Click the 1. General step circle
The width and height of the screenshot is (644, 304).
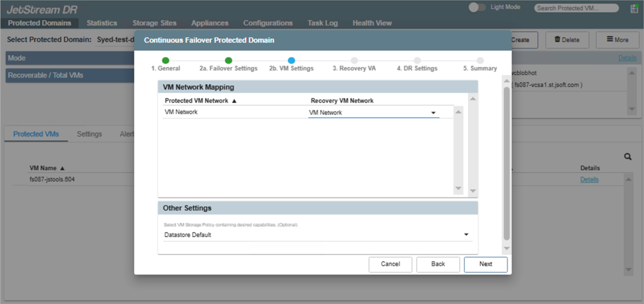coord(166,61)
